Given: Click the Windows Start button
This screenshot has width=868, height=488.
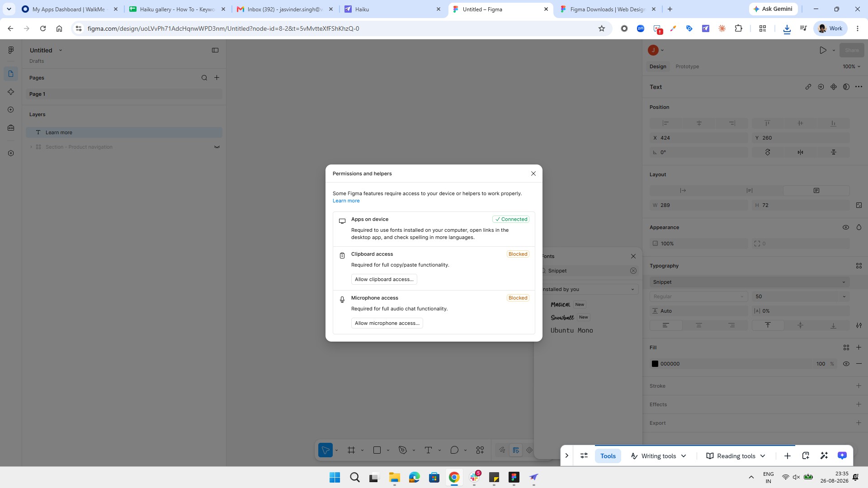Looking at the screenshot, I should [x=335, y=477].
